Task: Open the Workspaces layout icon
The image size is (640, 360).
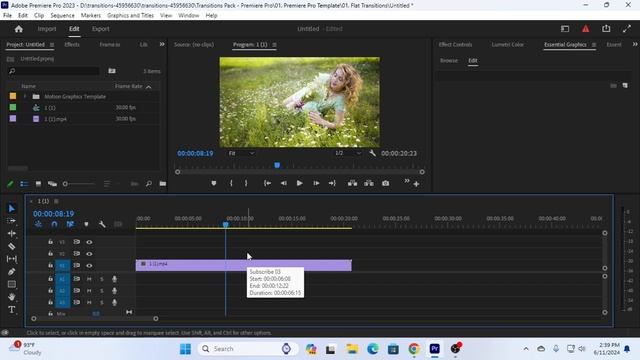Action: [565, 29]
